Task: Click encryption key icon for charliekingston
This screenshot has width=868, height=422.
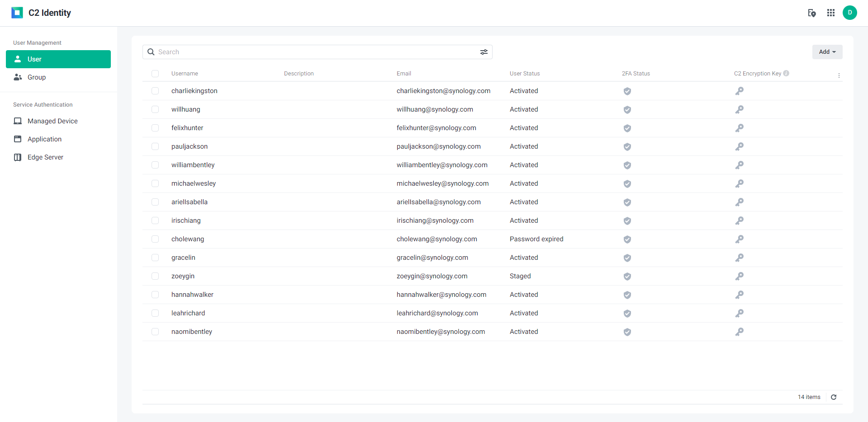Action: 740,91
